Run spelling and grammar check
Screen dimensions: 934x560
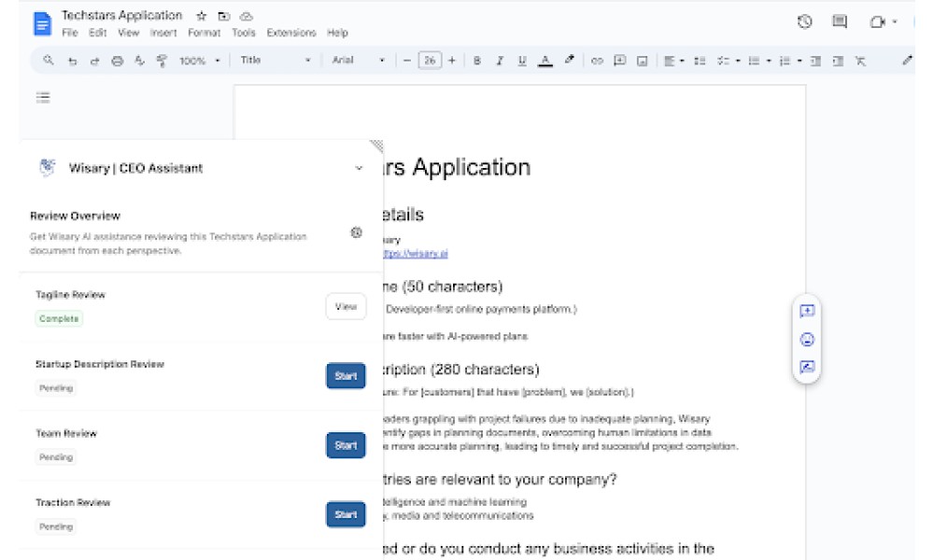(x=139, y=61)
